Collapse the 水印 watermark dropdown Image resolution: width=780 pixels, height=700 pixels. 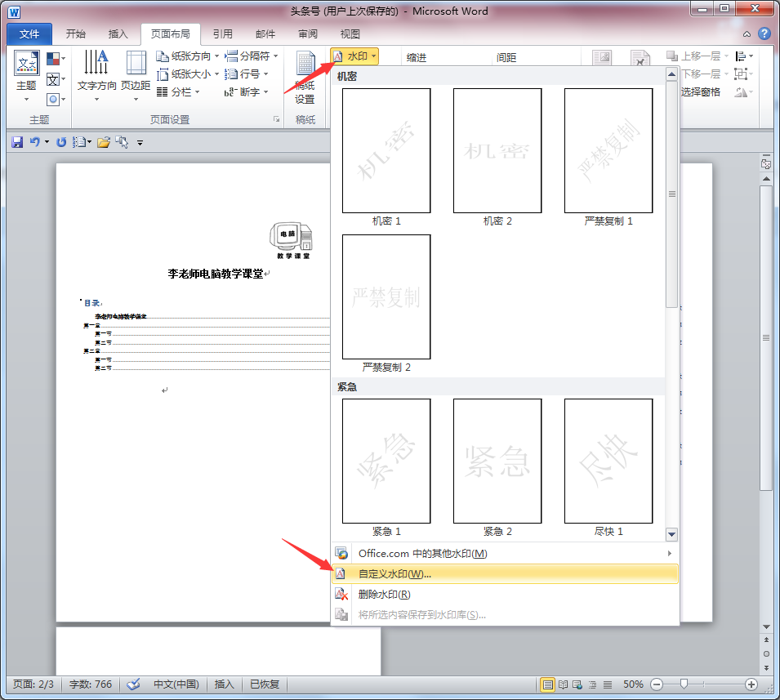356,56
